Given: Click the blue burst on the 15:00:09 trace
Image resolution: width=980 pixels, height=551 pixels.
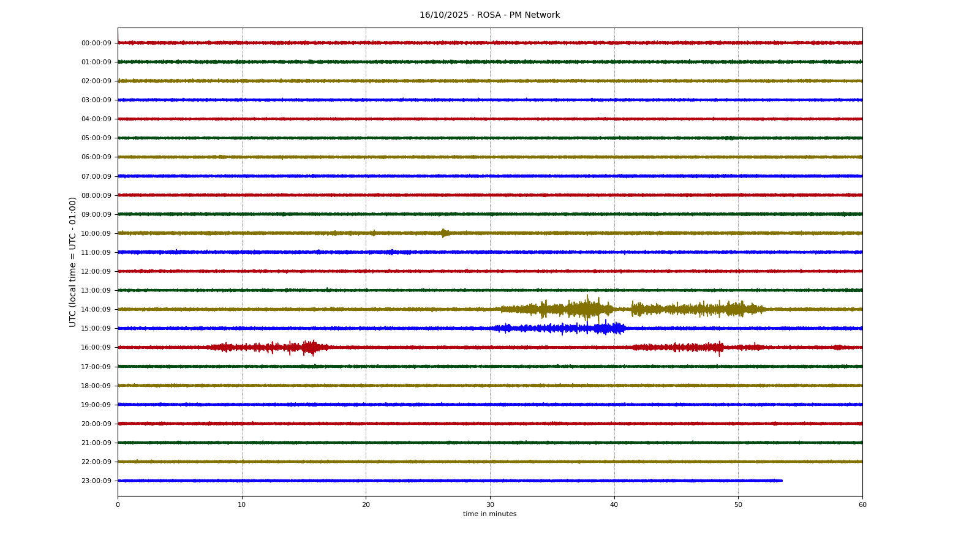Looking at the screenshot, I should 560,329.
